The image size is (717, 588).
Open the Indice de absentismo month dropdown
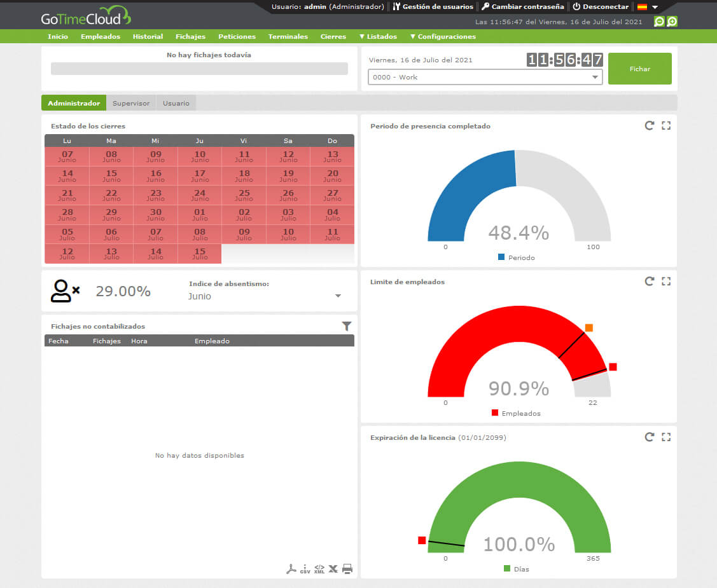(x=265, y=296)
